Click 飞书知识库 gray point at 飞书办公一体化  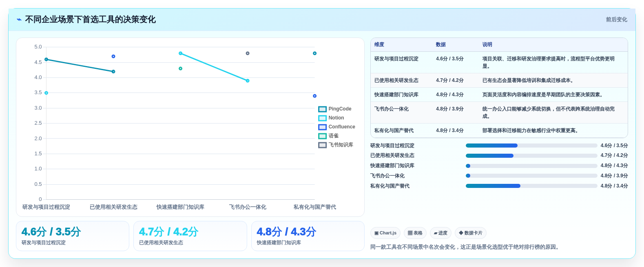[248, 53]
